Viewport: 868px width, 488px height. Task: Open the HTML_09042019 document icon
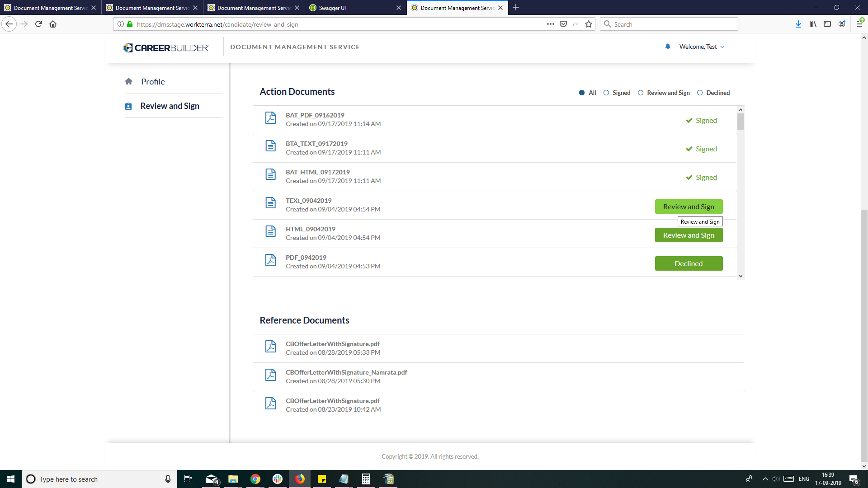(270, 231)
